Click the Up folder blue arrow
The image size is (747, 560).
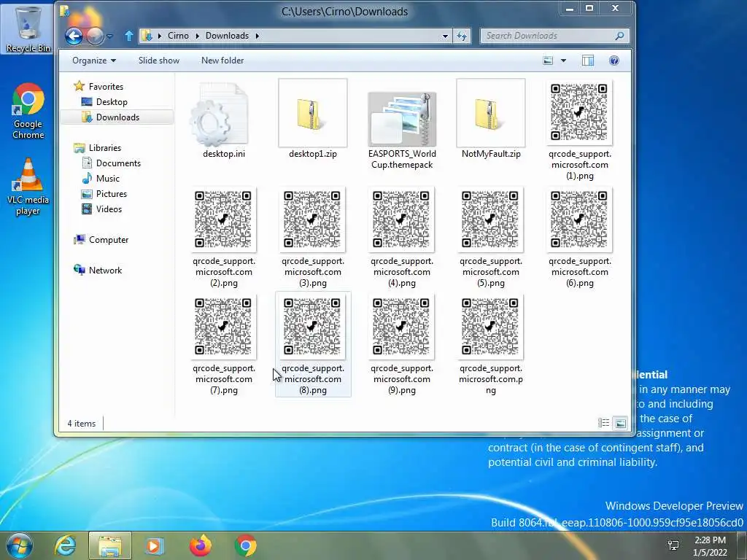pos(128,36)
